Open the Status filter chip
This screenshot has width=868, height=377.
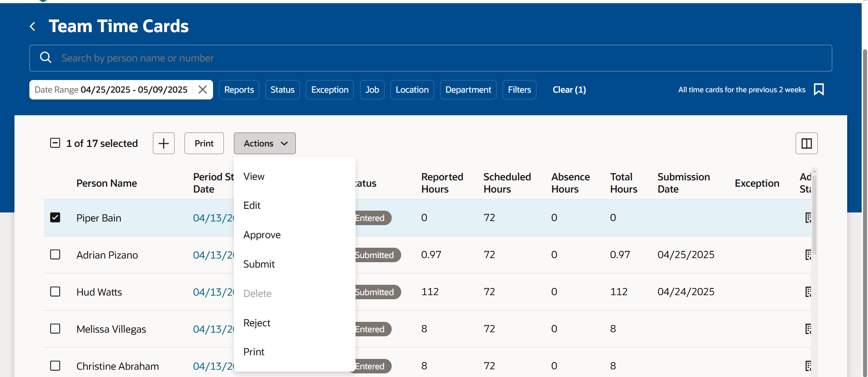(282, 90)
